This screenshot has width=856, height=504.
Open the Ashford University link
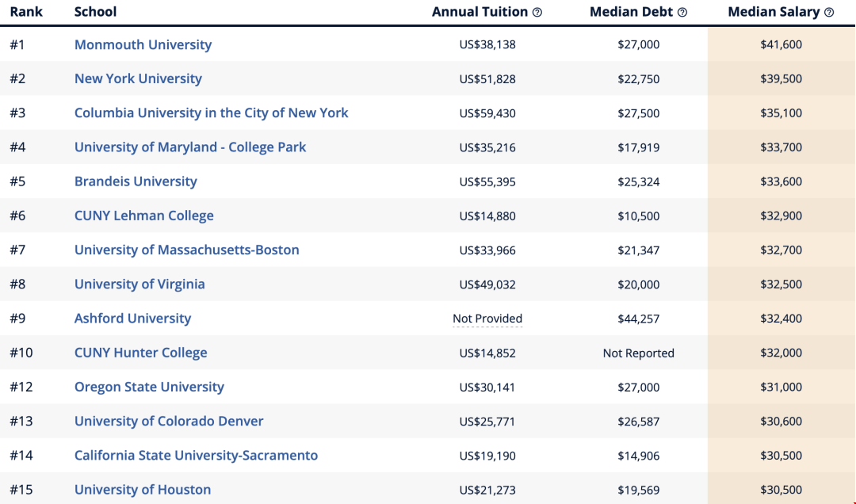point(132,319)
